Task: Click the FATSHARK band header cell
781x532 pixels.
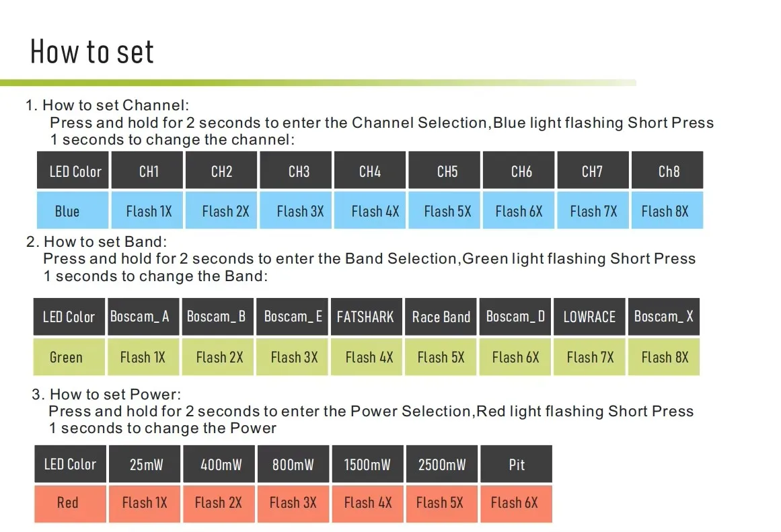Action: (366, 316)
